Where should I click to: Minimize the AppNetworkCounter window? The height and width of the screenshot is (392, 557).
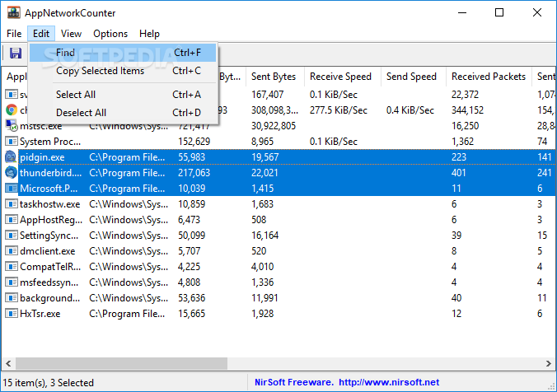click(462, 12)
